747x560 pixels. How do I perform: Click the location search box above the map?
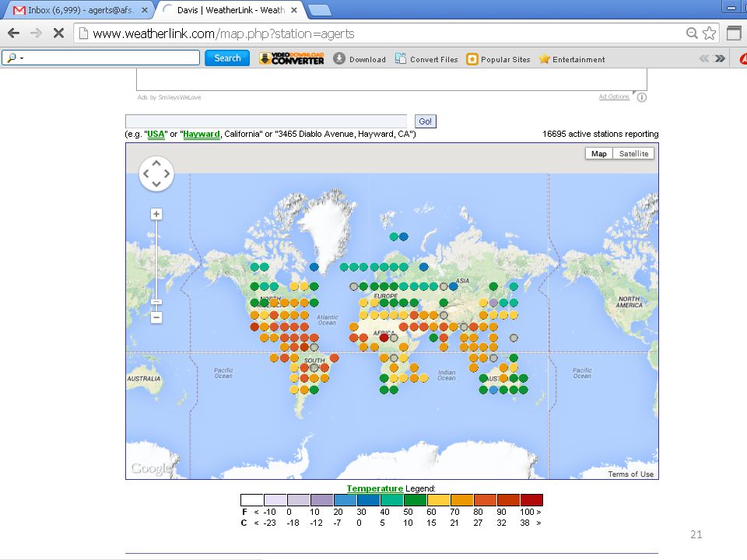[266, 121]
